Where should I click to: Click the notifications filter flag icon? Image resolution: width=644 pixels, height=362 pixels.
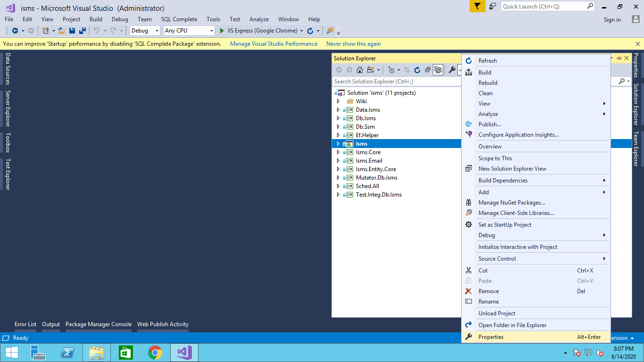pyautogui.click(x=478, y=6)
